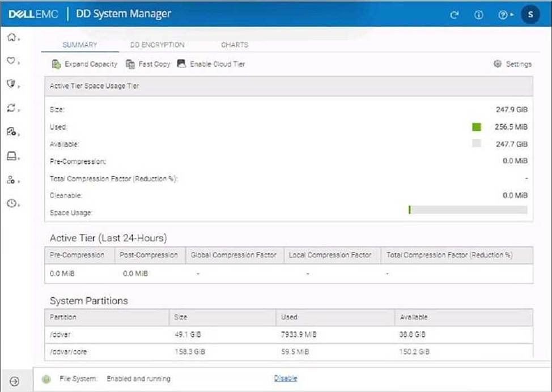
Task: Expand the sidebar with arrow circle icon
Action: click(x=15, y=381)
